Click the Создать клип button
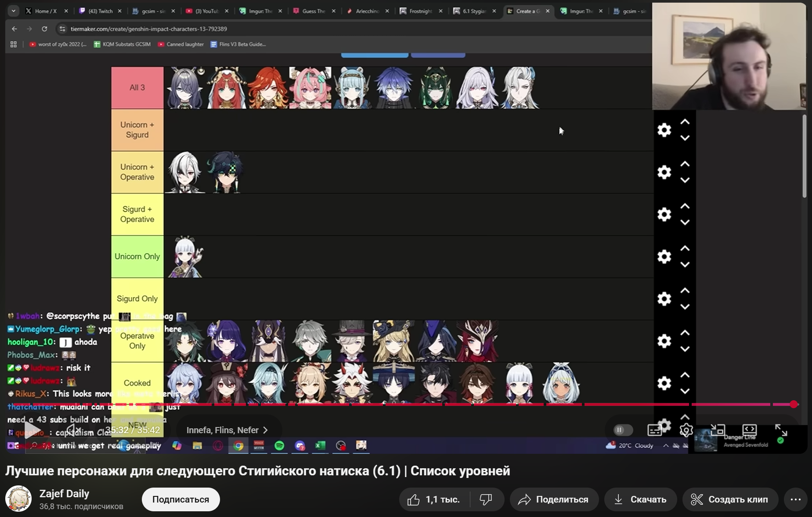Viewport: 812px width, 517px height. tap(730, 499)
